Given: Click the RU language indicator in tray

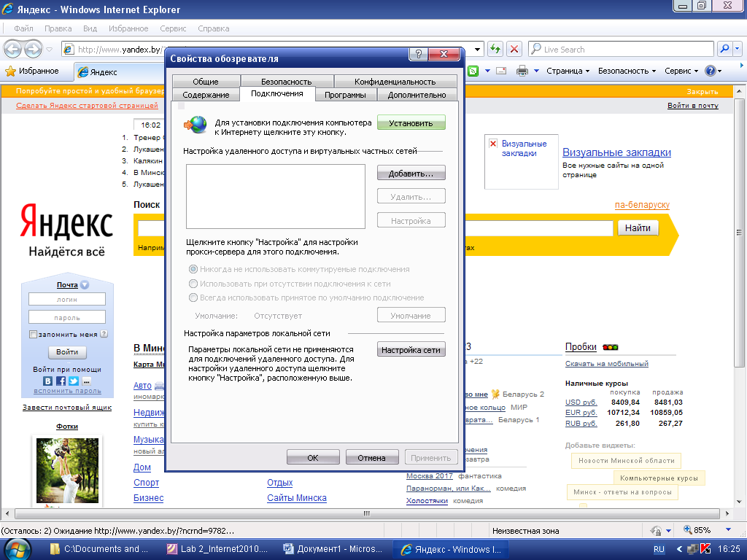Looking at the screenshot, I should tap(659, 549).
